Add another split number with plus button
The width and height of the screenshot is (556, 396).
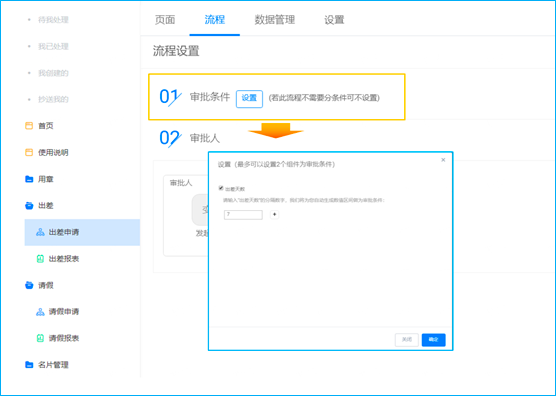coord(274,215)
